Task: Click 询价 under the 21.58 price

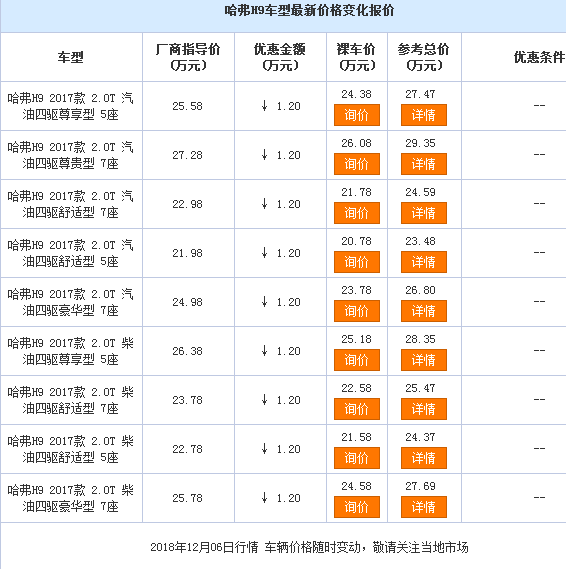Action: coord(357,458)
